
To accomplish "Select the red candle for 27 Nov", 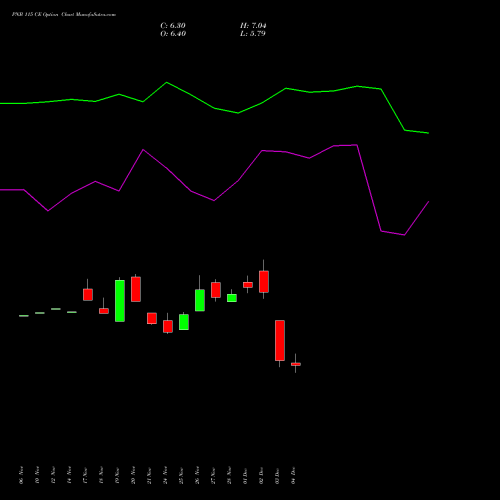I will [x=216, y=290].
